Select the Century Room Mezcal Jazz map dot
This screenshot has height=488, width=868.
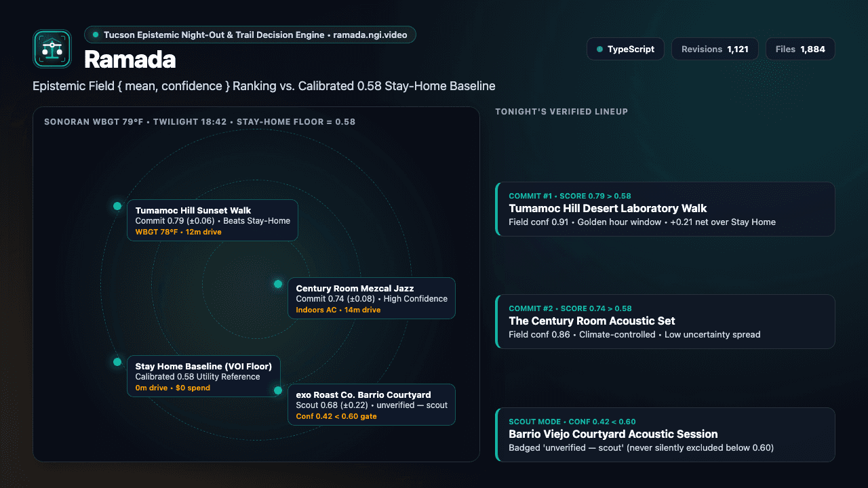[x=278, y=284]
